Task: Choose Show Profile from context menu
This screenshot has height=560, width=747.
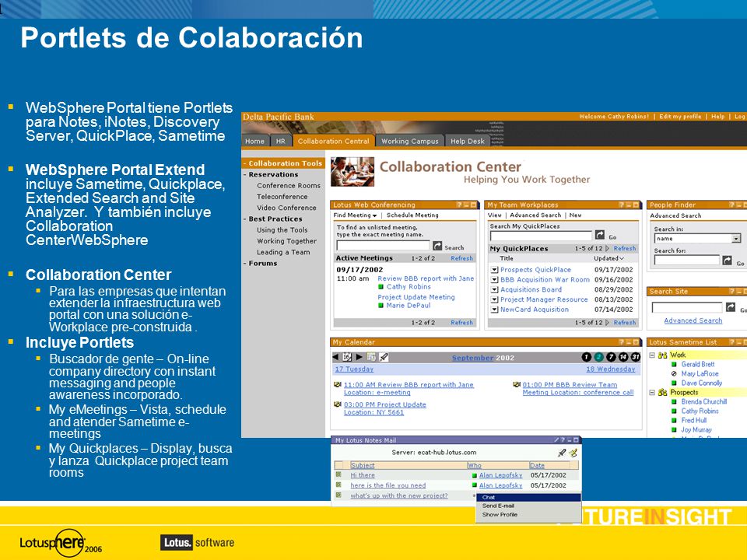Action: (528, 514)
